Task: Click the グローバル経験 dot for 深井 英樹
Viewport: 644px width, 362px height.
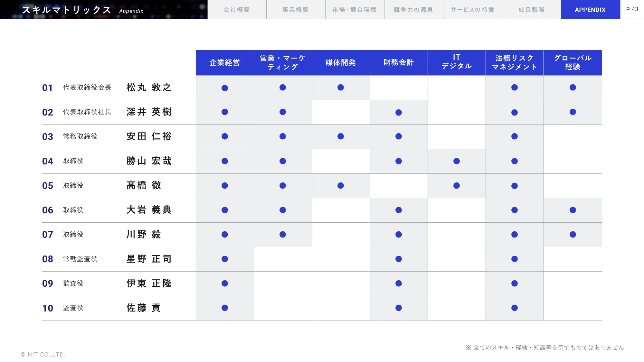Action: (573, 112)
